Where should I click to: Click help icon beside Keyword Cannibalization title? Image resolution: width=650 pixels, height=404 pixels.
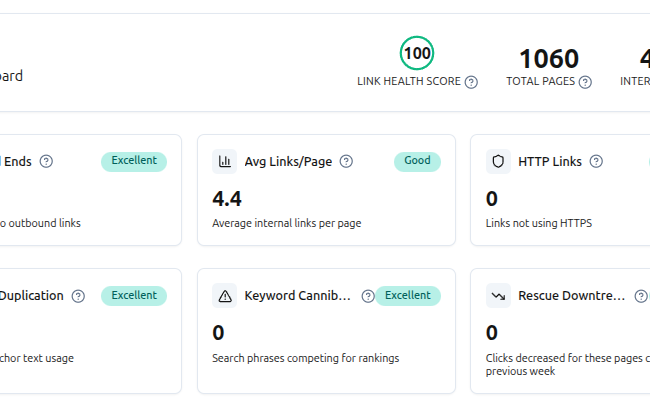[x=368, y=296]
